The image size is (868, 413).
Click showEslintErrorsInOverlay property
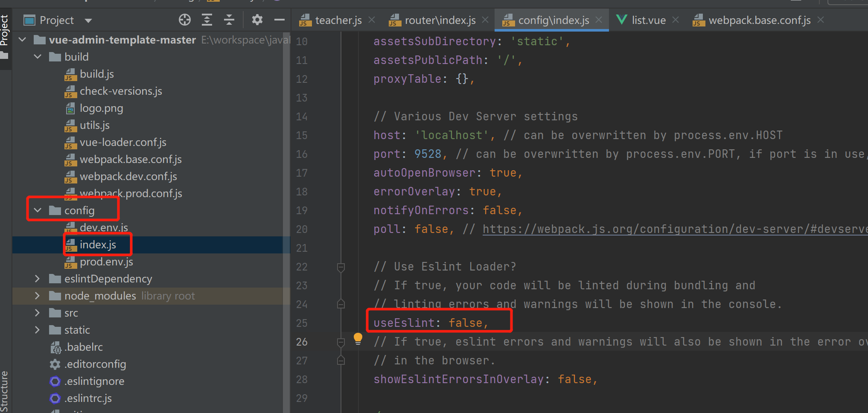point(458,379)
